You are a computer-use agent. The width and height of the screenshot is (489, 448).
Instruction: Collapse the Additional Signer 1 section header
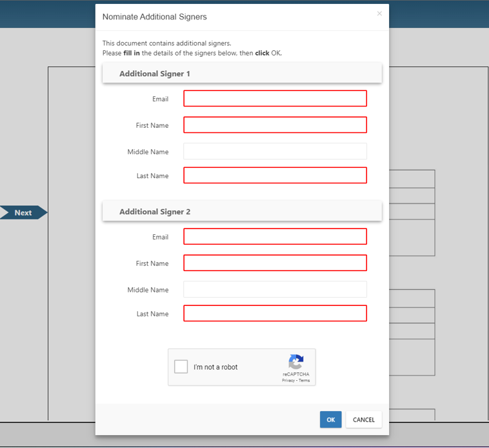[242, 74]
